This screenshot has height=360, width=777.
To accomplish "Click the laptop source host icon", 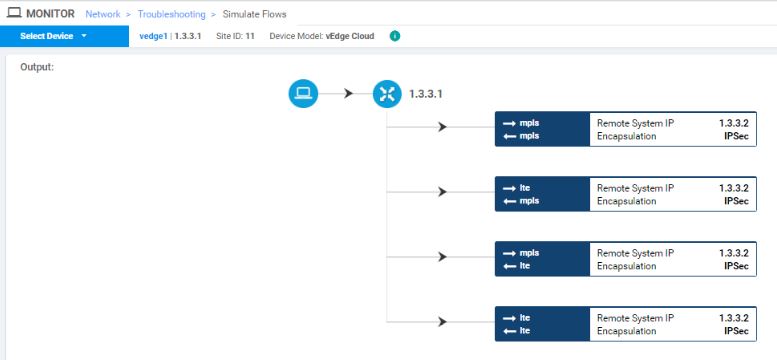I will 303,94.
